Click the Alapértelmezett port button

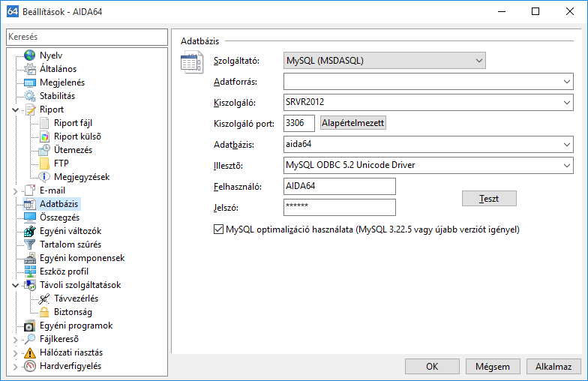(x=352, y=123)
